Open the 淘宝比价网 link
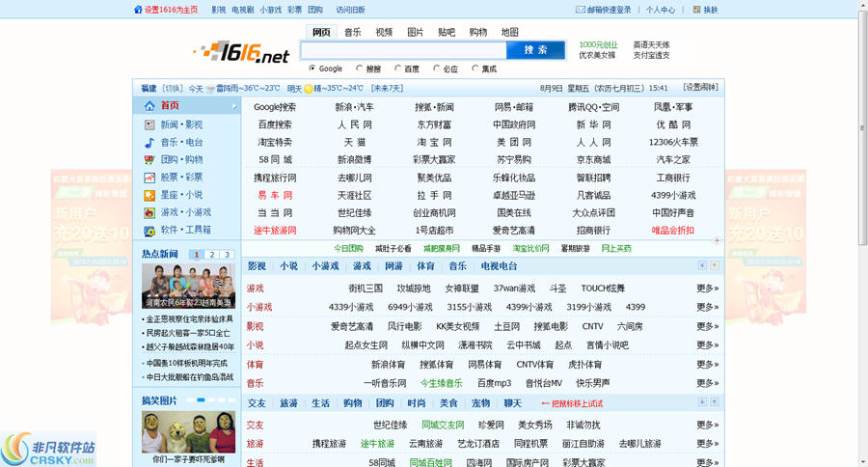The image size is (868, 467). (x=530, y=248)
